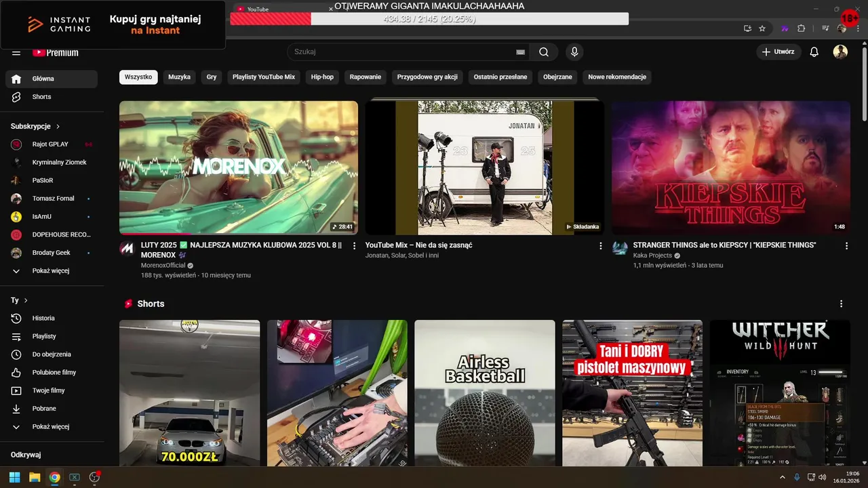
Task: Open YouTube notifications bell
Action: click(x=814, y=52)
